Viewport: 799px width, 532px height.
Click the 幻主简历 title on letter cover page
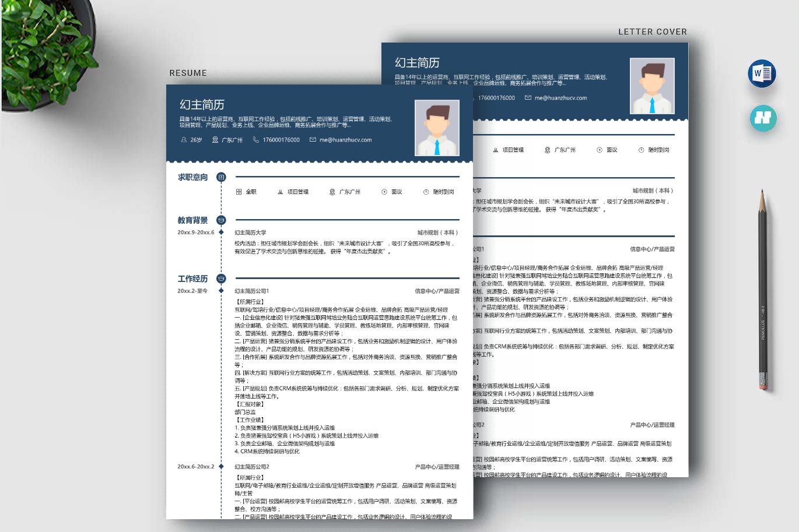pos(417,63)
